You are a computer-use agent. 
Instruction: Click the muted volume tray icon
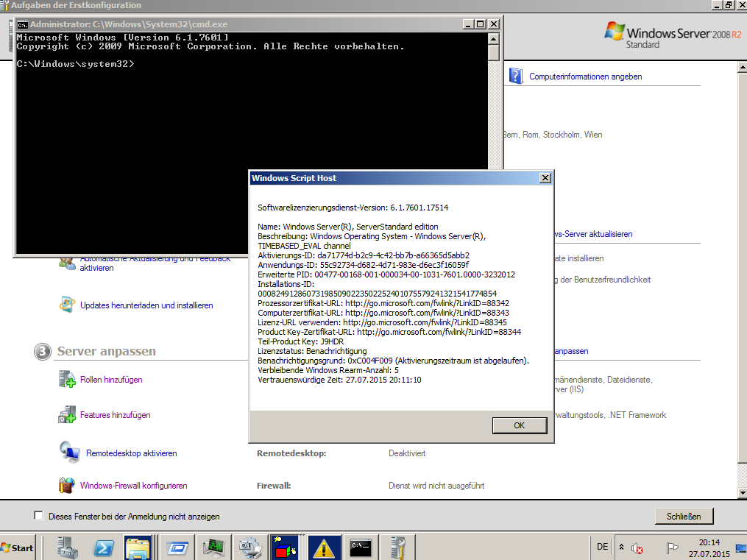tap(637, 548)
